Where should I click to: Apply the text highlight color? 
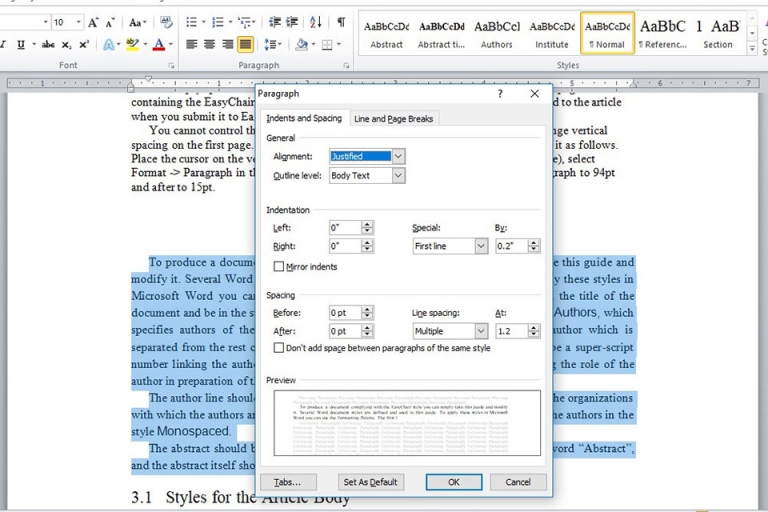tap(132, 45)
